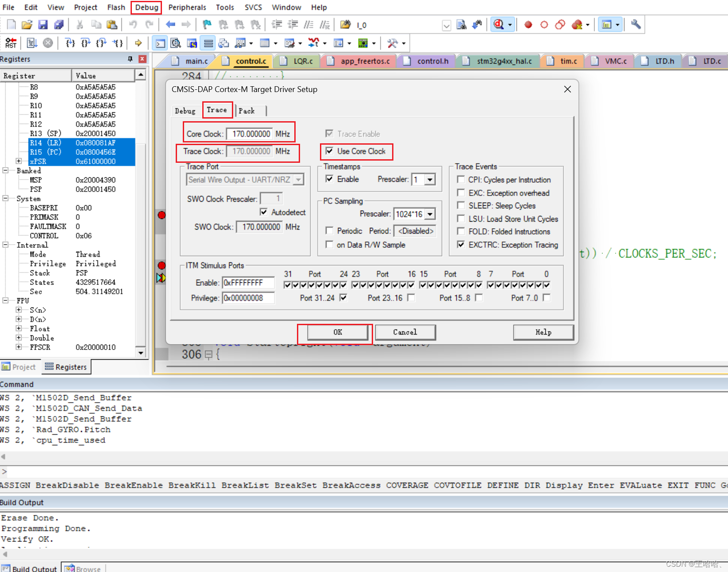
Task: Switch to the Trace tab in the dialog
Action: (x=217, y=110)
